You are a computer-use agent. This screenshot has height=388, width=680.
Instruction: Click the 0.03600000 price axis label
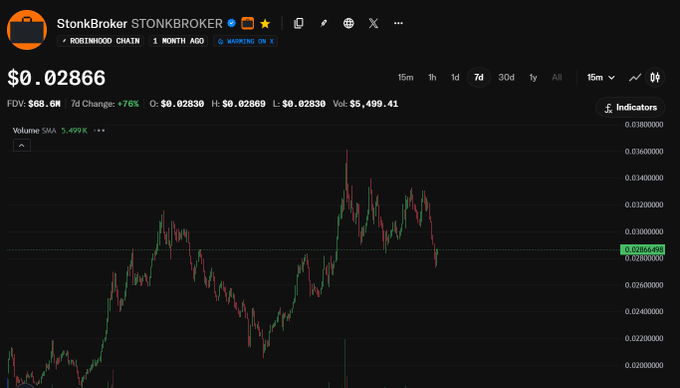coord(644,151)
